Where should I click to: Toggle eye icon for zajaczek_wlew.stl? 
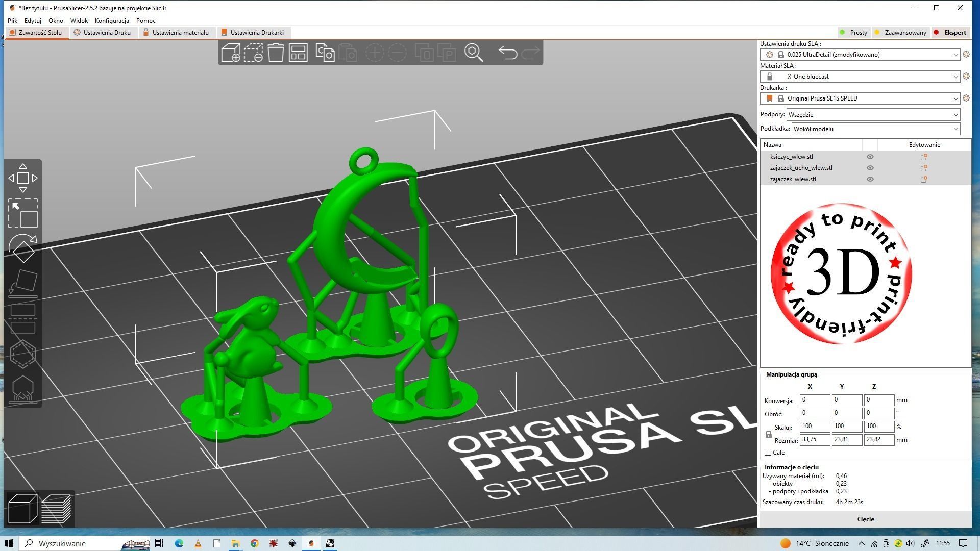pos(870,179)
